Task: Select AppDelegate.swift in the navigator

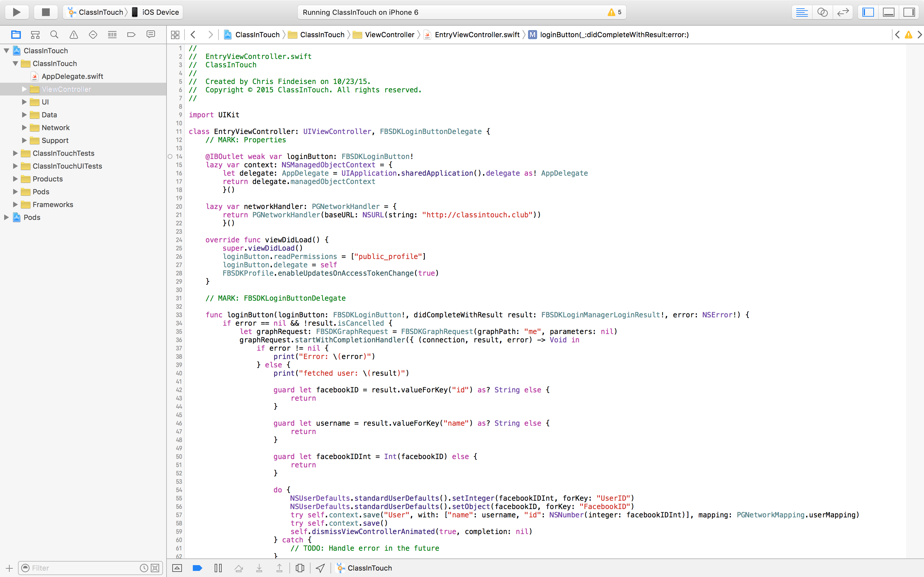Action: [72, 76]
